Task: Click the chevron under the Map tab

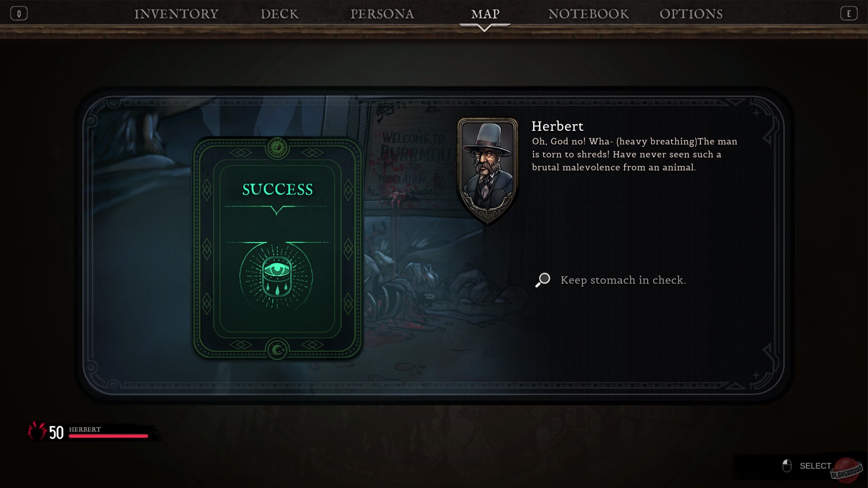Action: point(484,28)
